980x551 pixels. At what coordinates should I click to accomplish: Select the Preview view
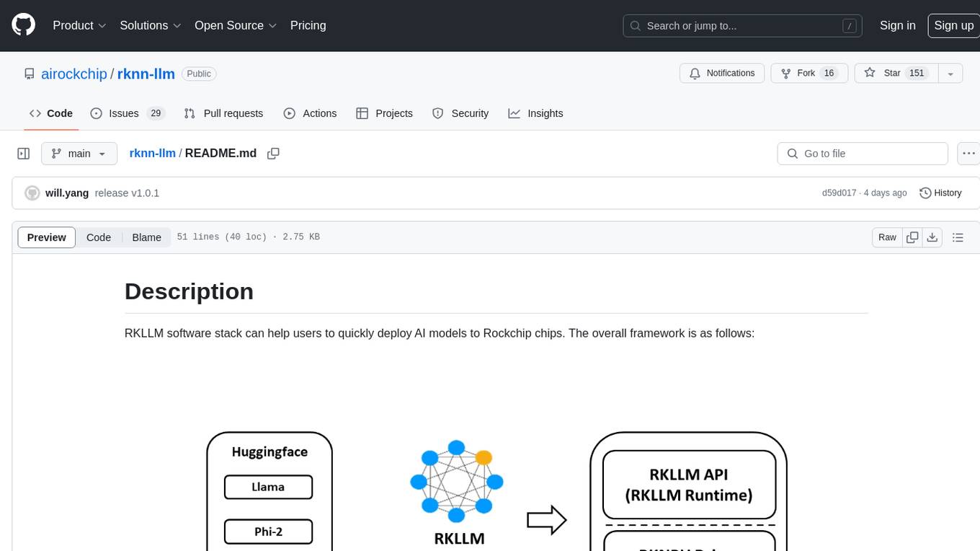[x=47, y=237]
